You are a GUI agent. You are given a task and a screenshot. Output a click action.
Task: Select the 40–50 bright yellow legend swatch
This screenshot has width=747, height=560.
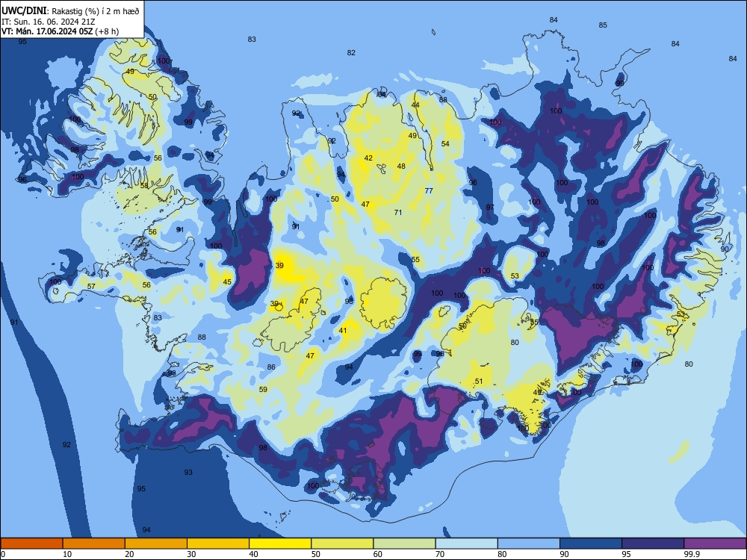[280, 544]
